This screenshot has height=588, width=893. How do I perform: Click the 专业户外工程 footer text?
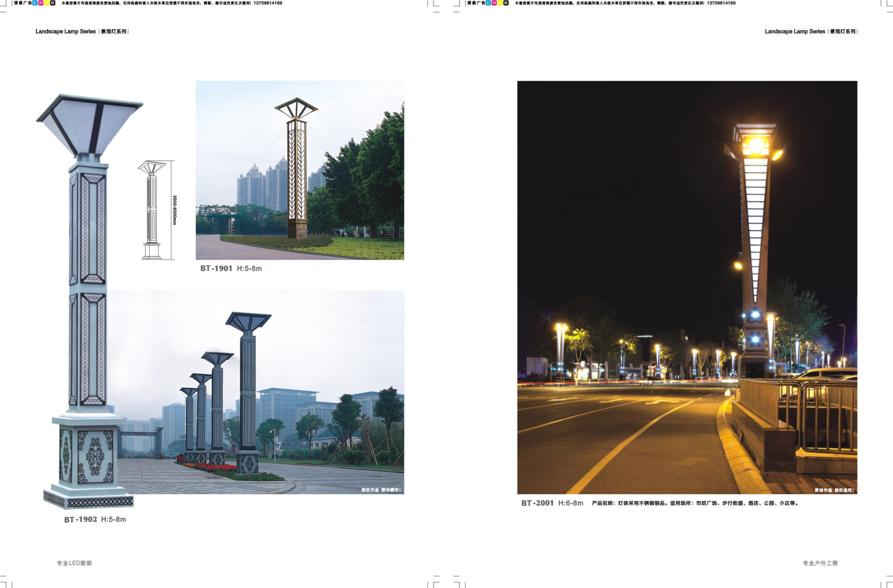coord(820,563)
